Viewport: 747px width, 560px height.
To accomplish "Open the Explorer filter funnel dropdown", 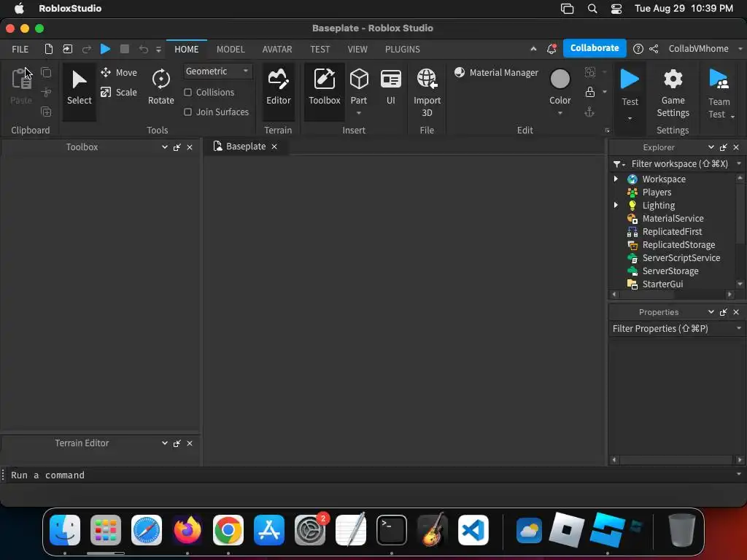I will pos(619,164).
